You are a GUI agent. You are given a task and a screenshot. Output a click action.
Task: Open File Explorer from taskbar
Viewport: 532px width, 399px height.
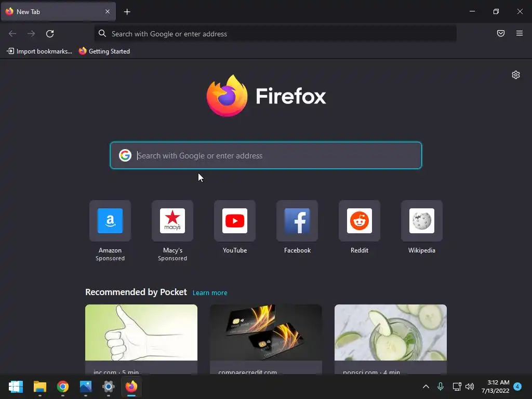[39, 387]
